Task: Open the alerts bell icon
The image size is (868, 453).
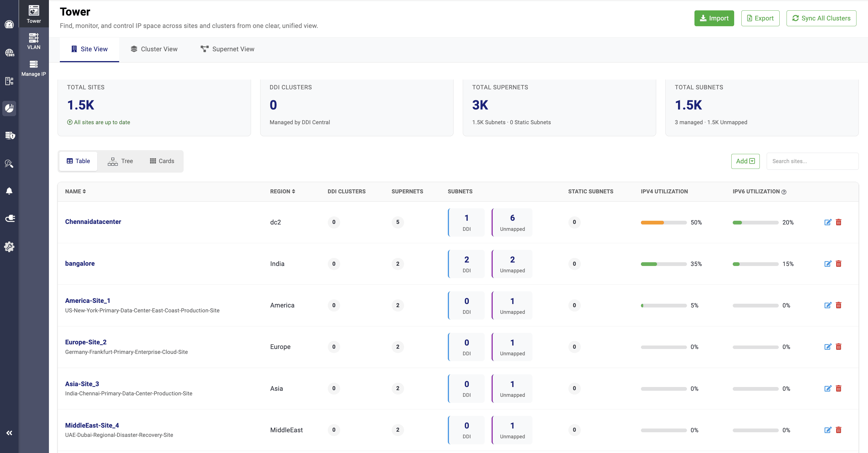Action: tap(9, 191)
